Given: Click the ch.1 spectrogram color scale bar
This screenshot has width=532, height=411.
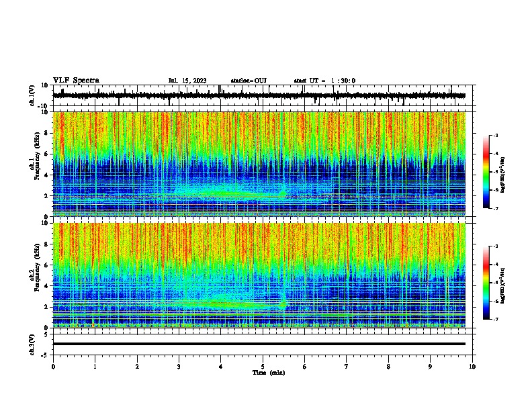Looking at the screenshot, I should pos(486,172).
